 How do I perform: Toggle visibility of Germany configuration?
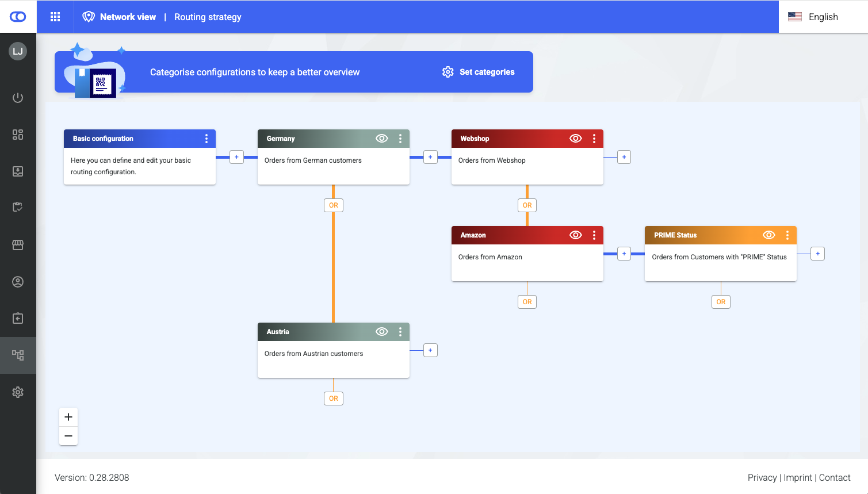click(382, 139)
